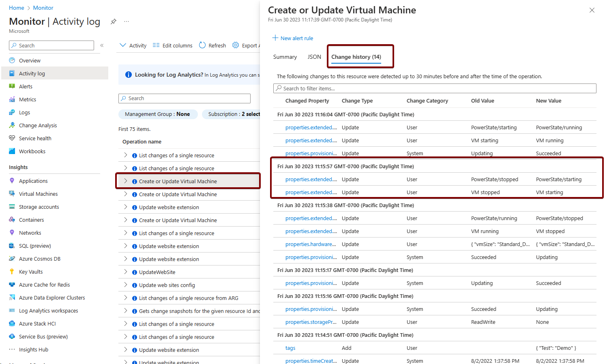This screenshot has height=364, width=605.
Task: Click the Refresh toolbar button
Action: point(212,45)
